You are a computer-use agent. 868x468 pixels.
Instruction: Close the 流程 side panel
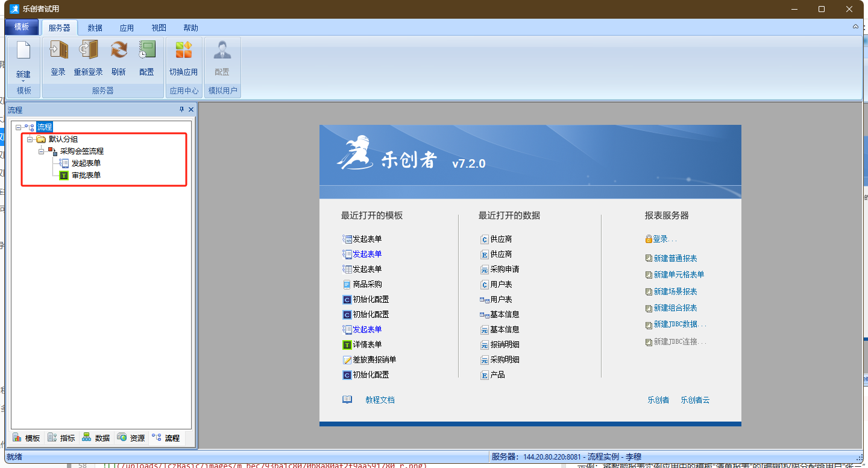pyautogui.click(x=191, y=110)
